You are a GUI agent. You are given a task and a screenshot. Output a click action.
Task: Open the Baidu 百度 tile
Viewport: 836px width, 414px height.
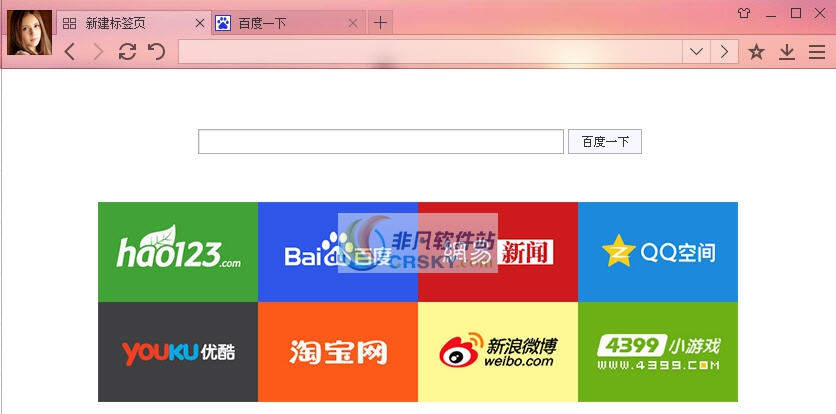[x=338, y=252]
